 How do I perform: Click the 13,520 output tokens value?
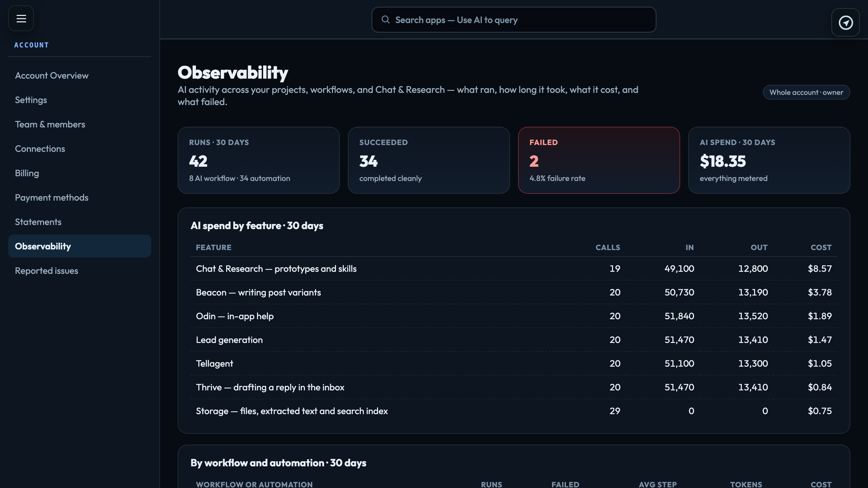pos(753,316)
